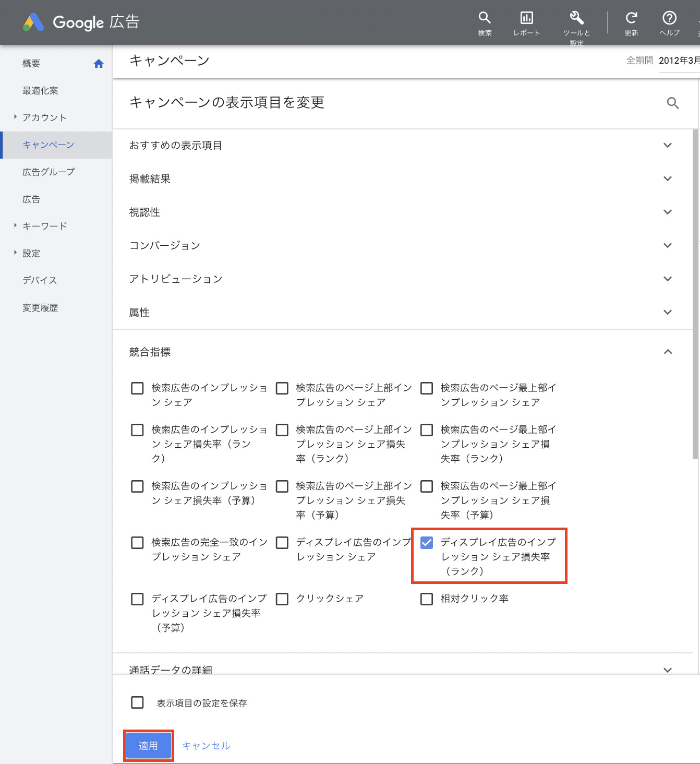This screenshot has height=764, width=700.
Task: Tick the 相対クリック率 checkbox
Action: click(x=427, y=599)
